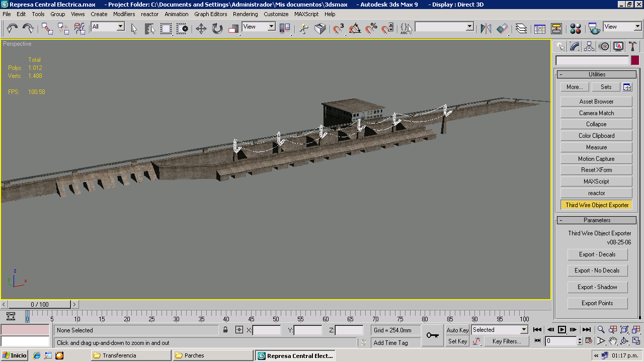This screenshot has width=644, height=362.
Task: Activate Select and Link tool
Action: pos(47,29)
